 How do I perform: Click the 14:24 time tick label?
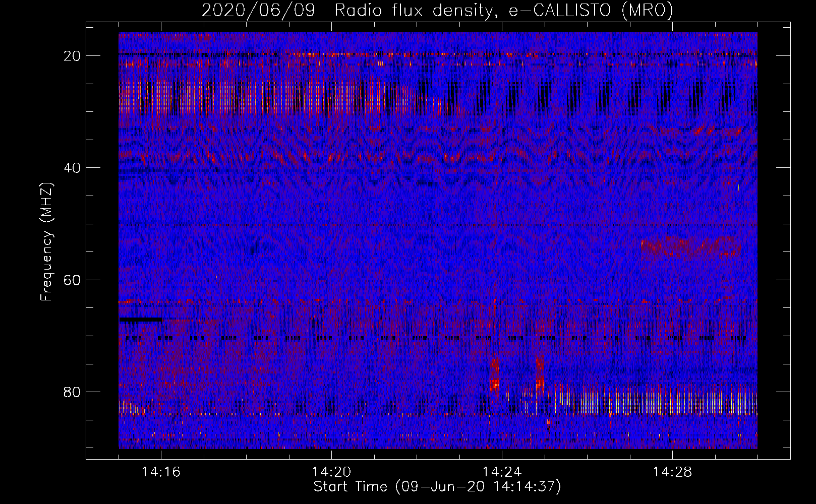coord(502,472)
